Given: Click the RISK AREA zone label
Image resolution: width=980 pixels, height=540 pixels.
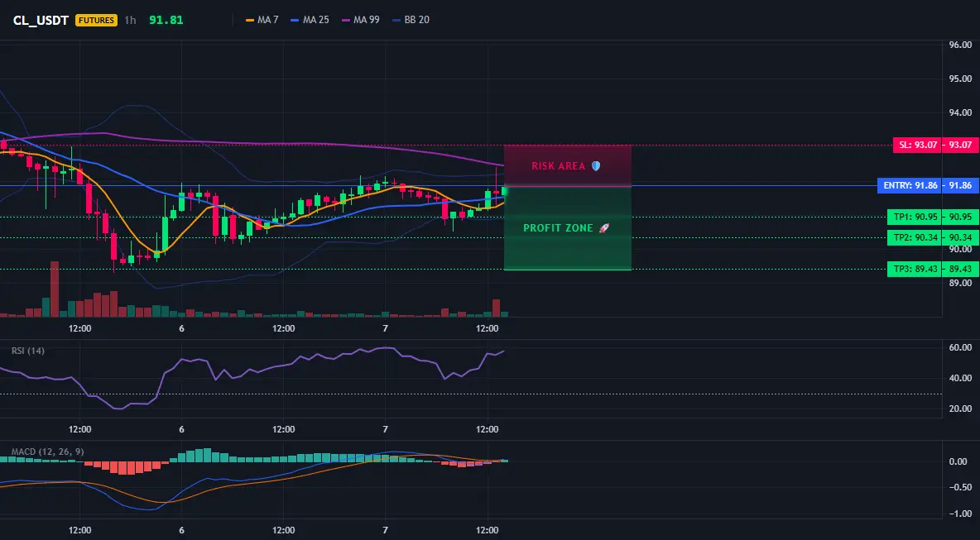Looking at the screenshot, I should pyautogui.click(x=559, y=166).
